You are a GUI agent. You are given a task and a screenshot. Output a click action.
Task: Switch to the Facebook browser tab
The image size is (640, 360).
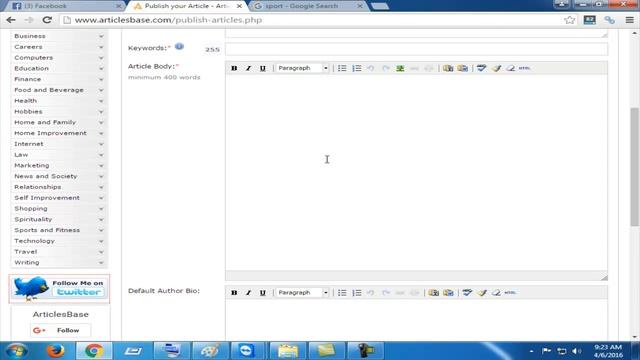tap(65, 6)
